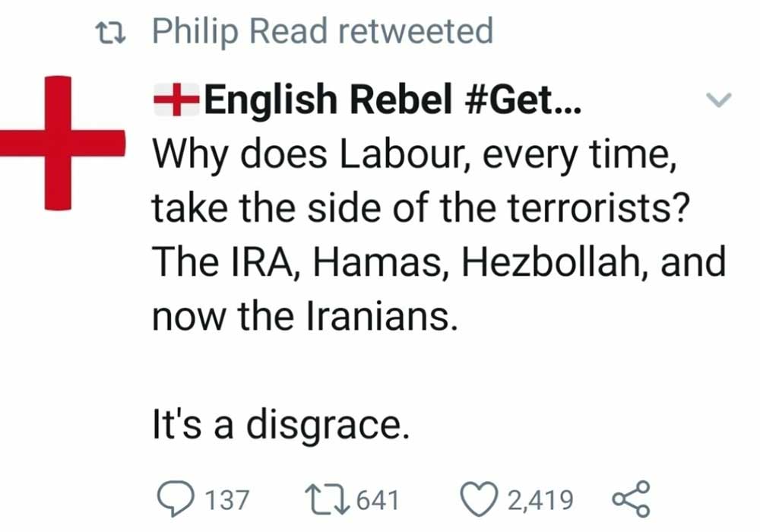Click the 641 retweets count
The image size is (760, 532).
coord(377,500)
